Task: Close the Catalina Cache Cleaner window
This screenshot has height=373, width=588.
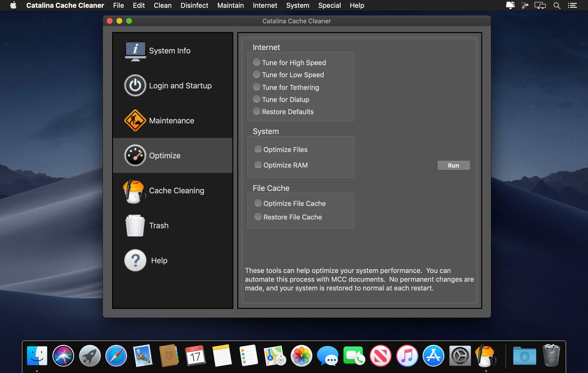Action: pyautogui.click(x=110, y=21)
